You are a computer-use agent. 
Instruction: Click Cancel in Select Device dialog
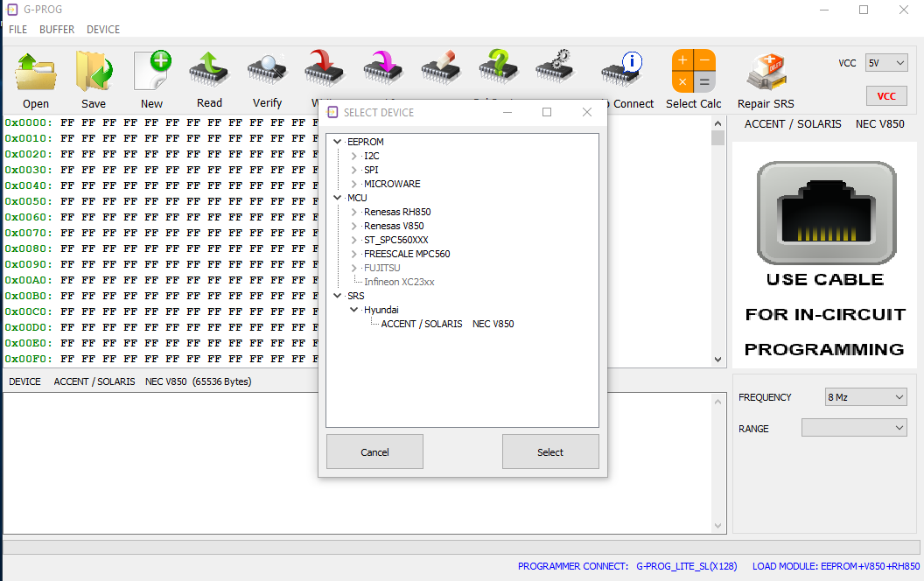tap(374, 452)
